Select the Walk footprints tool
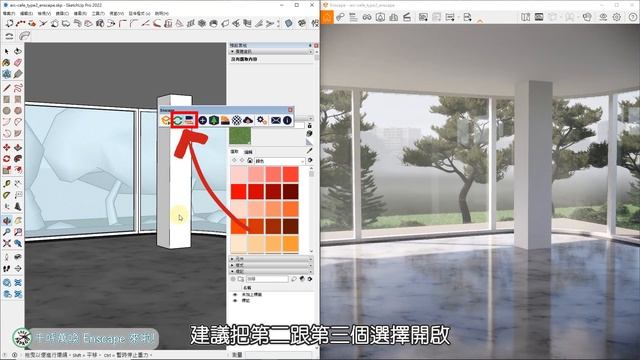640x360 pixels. 7,269
